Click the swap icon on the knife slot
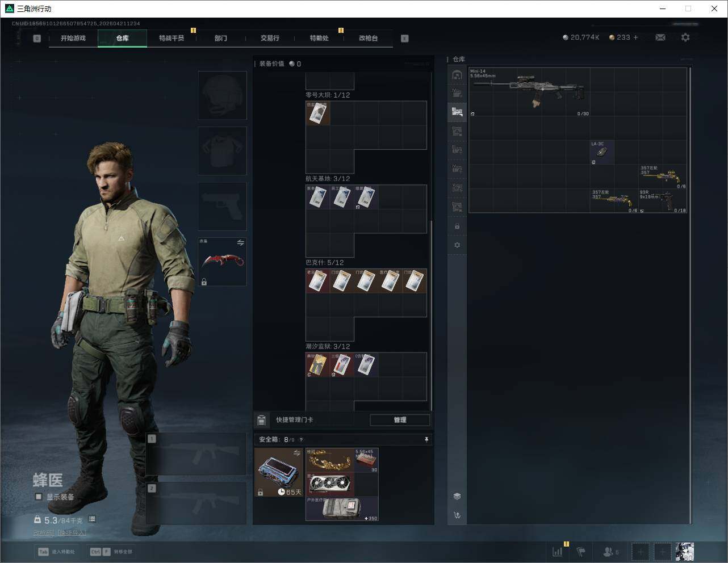 241,243
